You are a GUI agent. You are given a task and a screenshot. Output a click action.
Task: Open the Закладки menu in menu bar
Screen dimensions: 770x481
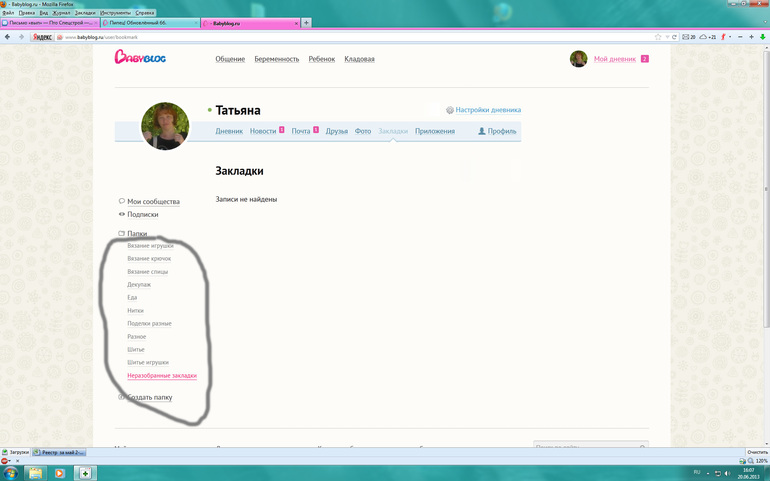coord(85,13)
